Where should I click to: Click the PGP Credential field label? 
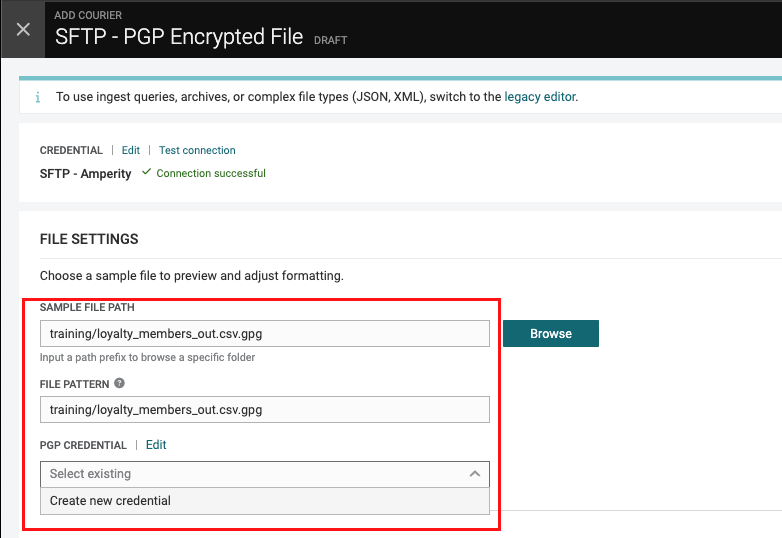point(83,445)
